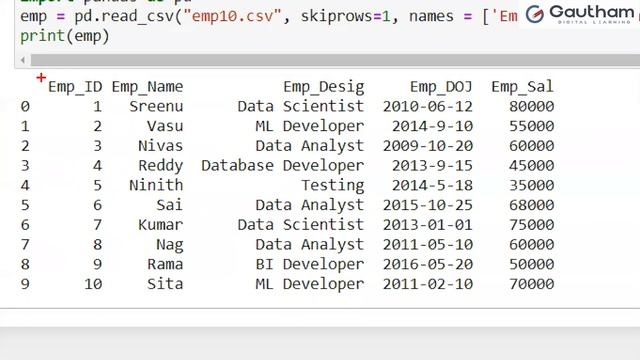Click the BI Developer designation

point(310,264)
